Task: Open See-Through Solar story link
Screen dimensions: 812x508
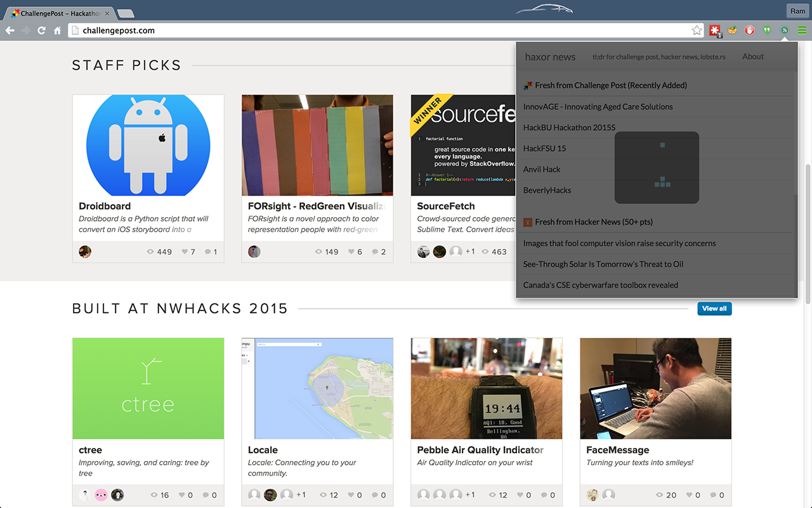Action: tap(603, 264)
